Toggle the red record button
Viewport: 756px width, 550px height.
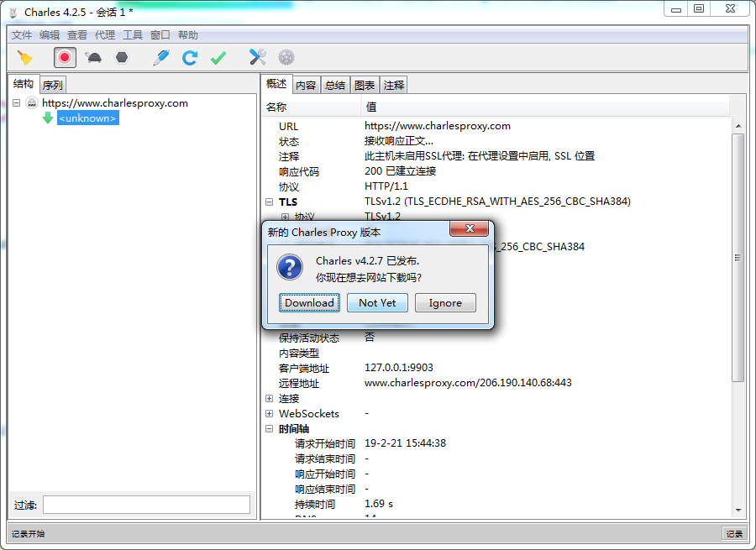tap(65, 58)
